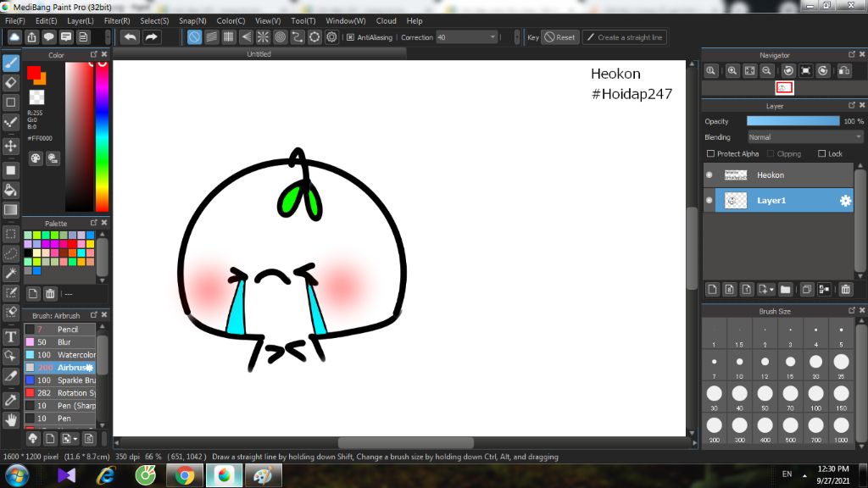This screenshot has width=868, height=488.
Task: Adjust the layer Opacity slider
Action: tap(793, 121)
